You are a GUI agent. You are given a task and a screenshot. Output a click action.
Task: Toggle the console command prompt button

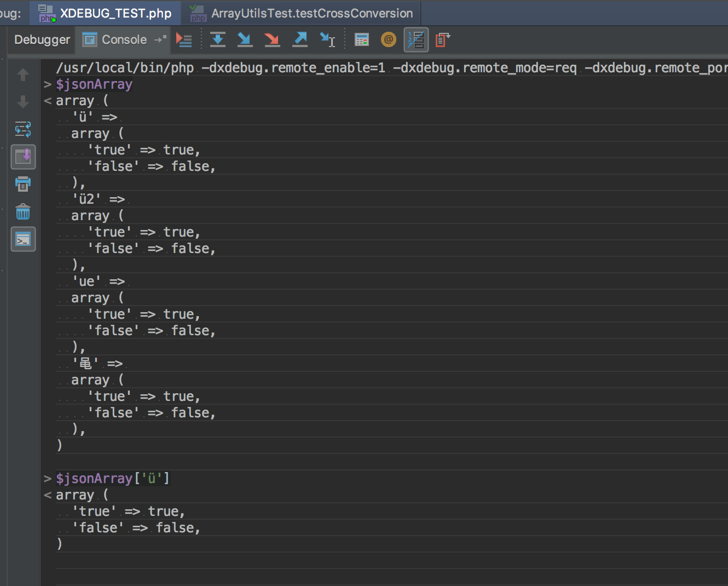(23, 239)
